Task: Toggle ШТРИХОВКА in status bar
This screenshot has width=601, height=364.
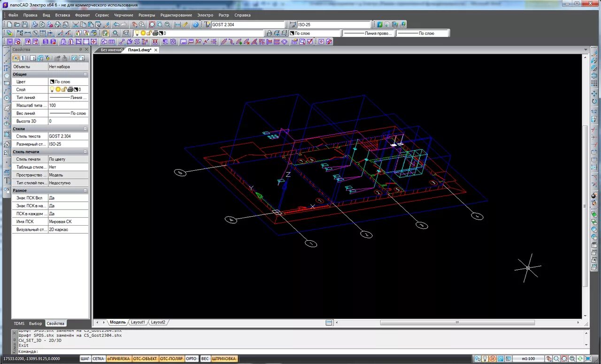Action: coord(224,358)
